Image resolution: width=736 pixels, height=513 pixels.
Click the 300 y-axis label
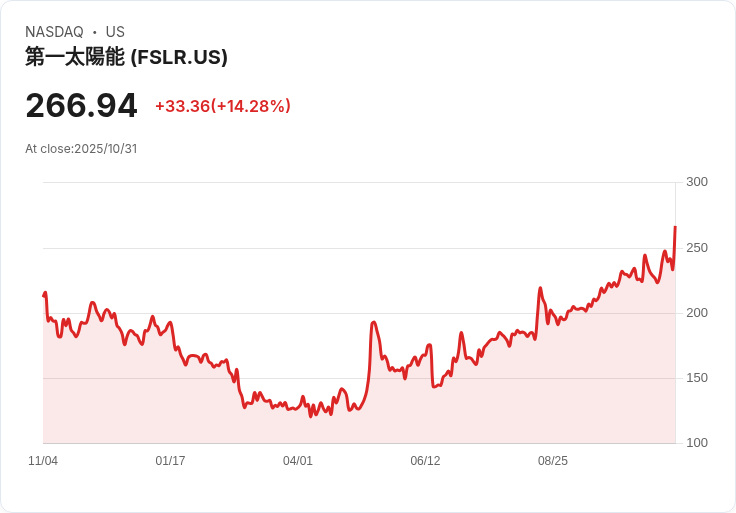(697, 182)
